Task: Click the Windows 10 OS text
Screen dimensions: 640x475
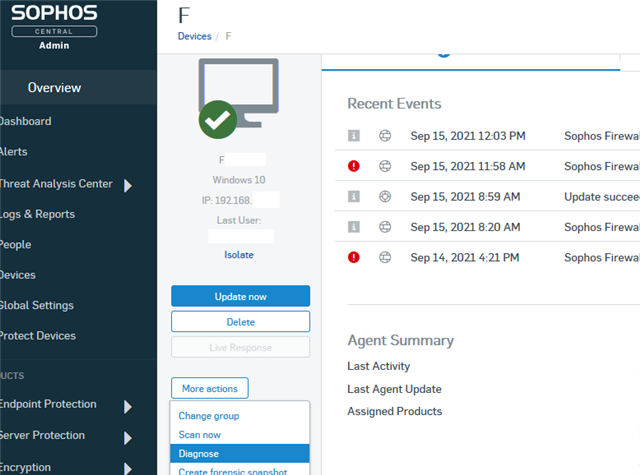Action: point(239,180)
